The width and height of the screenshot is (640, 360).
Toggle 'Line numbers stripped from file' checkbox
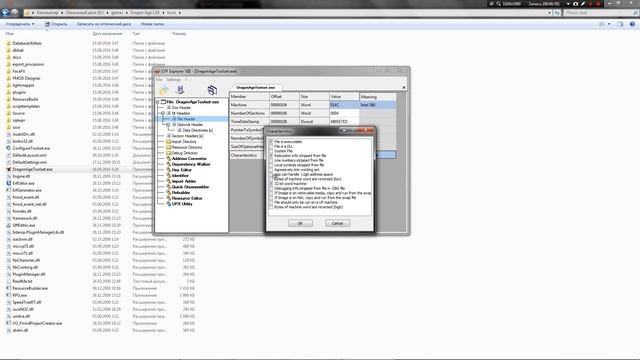271,160
